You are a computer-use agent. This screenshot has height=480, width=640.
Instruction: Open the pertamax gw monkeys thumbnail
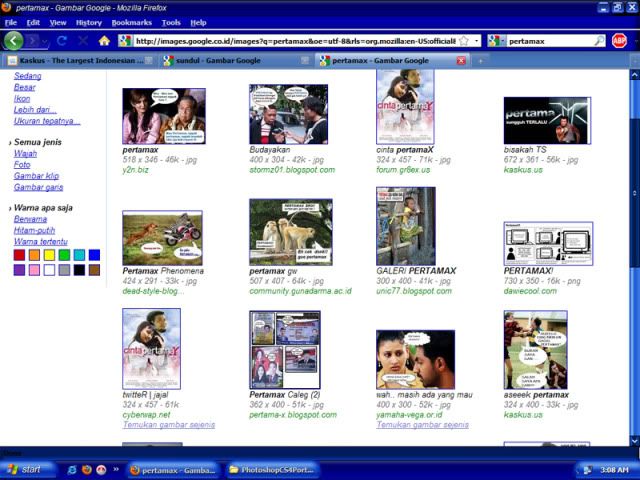[x=291, y=232]
